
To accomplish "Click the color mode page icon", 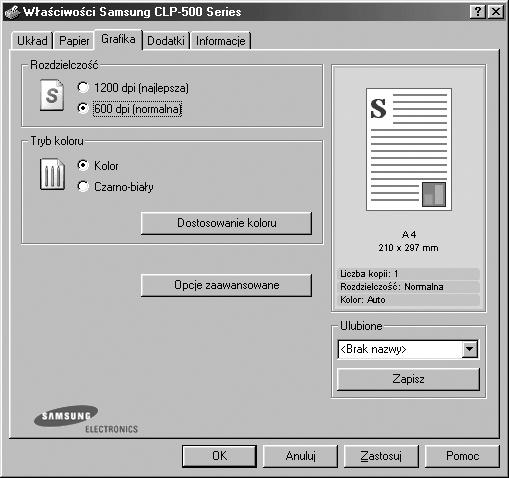I will [52, 174].
